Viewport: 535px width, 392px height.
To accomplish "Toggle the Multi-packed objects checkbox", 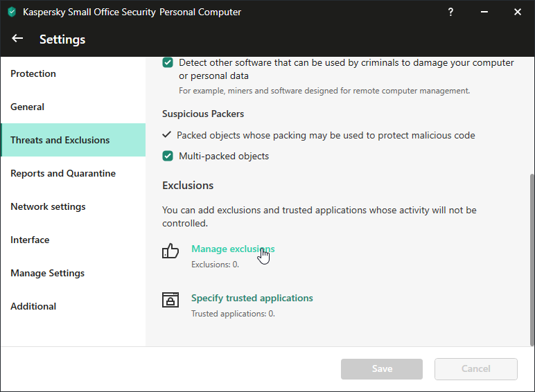I will (x=168, y=156).
